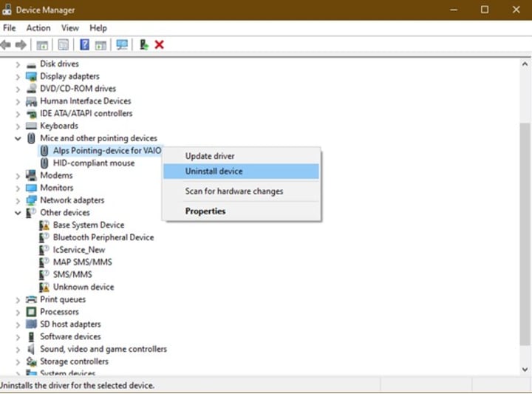The image size is (532, 394).
Task: Expand the Monitors node
Action: (18, 188)
